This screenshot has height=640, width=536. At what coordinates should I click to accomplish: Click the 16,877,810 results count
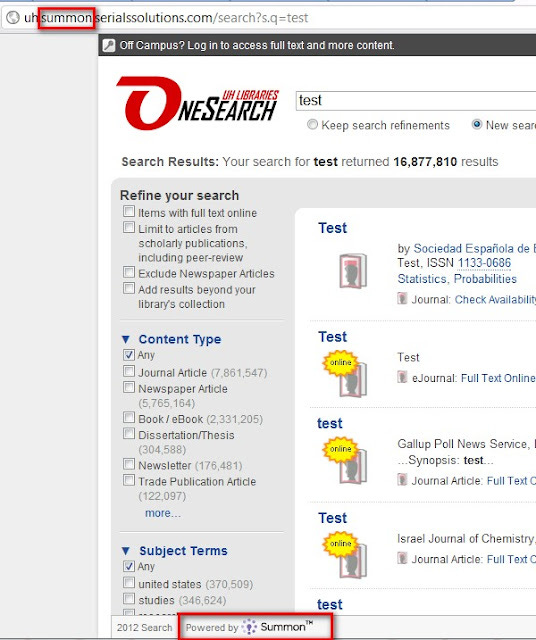(x=425, y=162)
